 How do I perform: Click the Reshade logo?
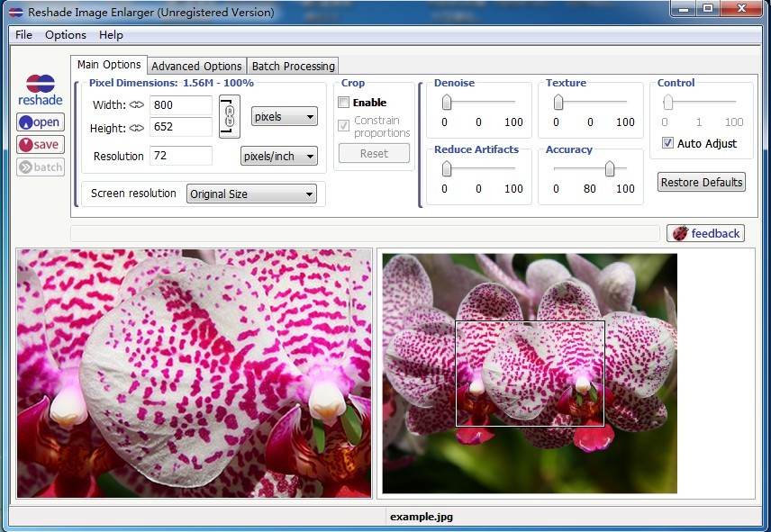click(x=41, y=89)
